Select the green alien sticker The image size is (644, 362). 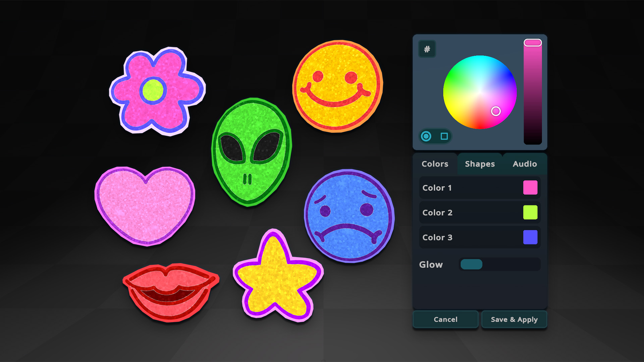252,152
